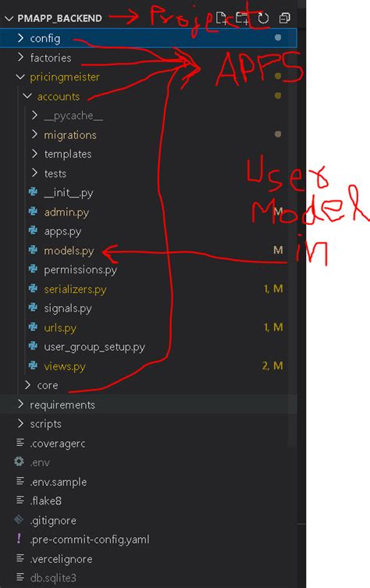The width and height of the screenshot is (370, 588).
Task: Expand the config folder chevron
Action: click(x=20, y=38)
